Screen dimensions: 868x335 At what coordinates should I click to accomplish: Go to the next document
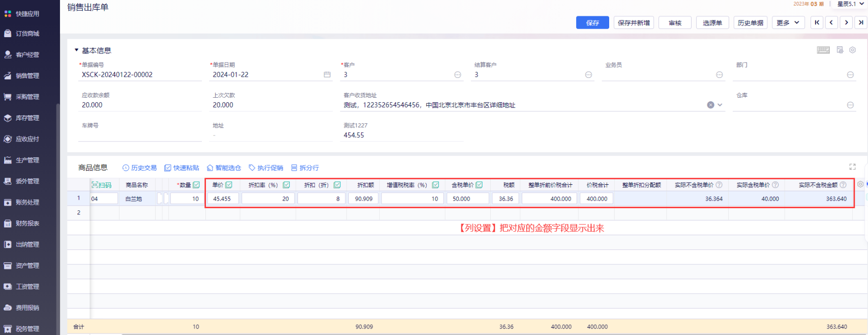click(846, 22)
